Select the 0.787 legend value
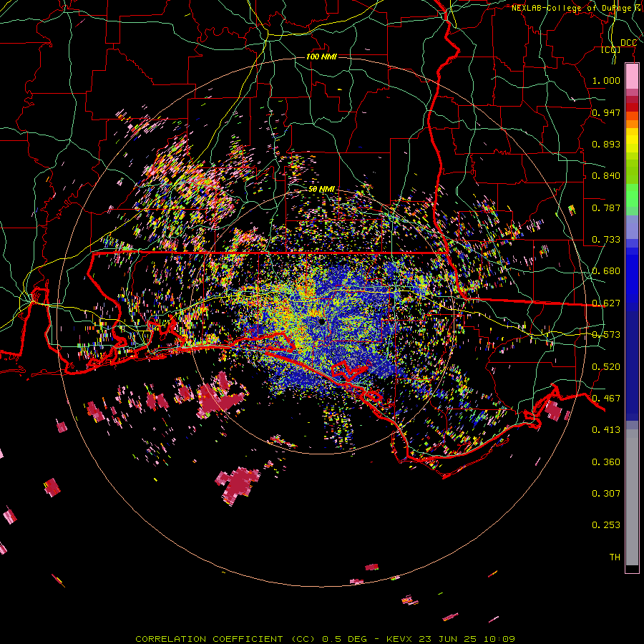This screenshot has width=644, height=644. (606, 208)
